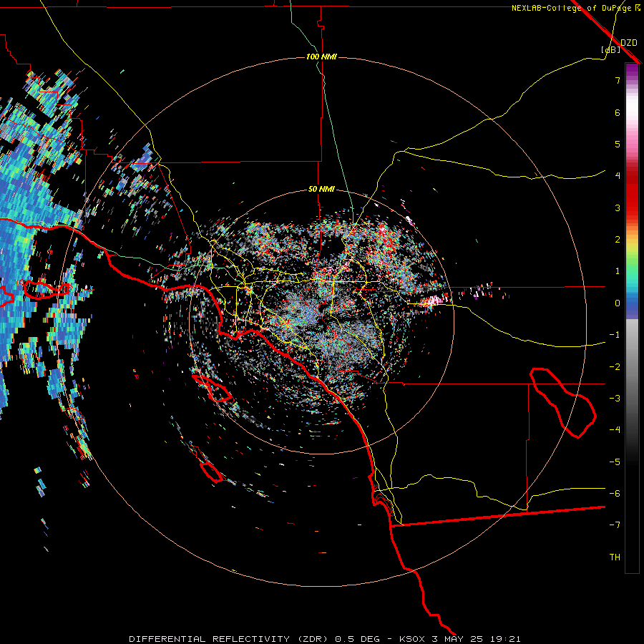Click the '-6' value on the color scale
Image resolution: width=644 pixels, height=644 pixels.
615,494
